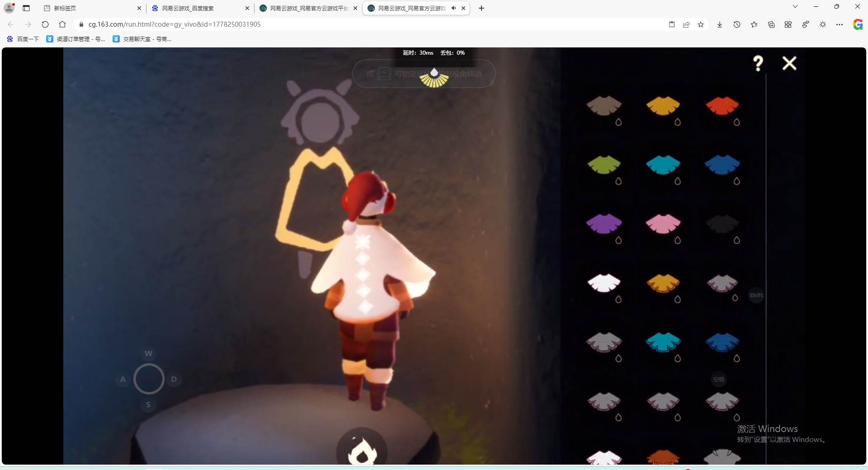Open the user feedback chat icon
868x470 pixels.
click(x=806, y=24)
